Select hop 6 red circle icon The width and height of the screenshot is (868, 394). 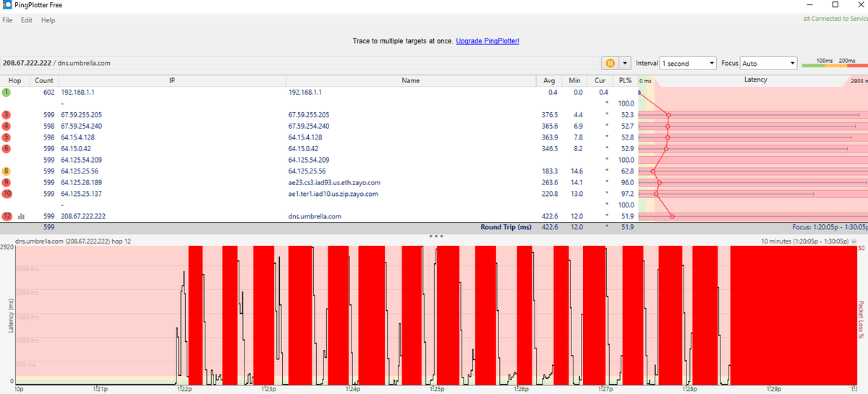[6, 148]
